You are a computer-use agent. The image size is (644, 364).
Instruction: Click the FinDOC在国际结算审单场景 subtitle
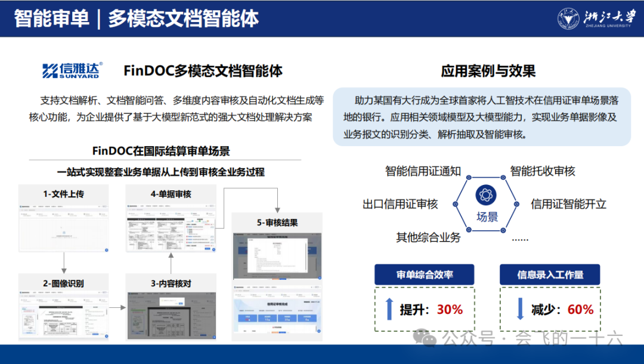tap(161, 151)
